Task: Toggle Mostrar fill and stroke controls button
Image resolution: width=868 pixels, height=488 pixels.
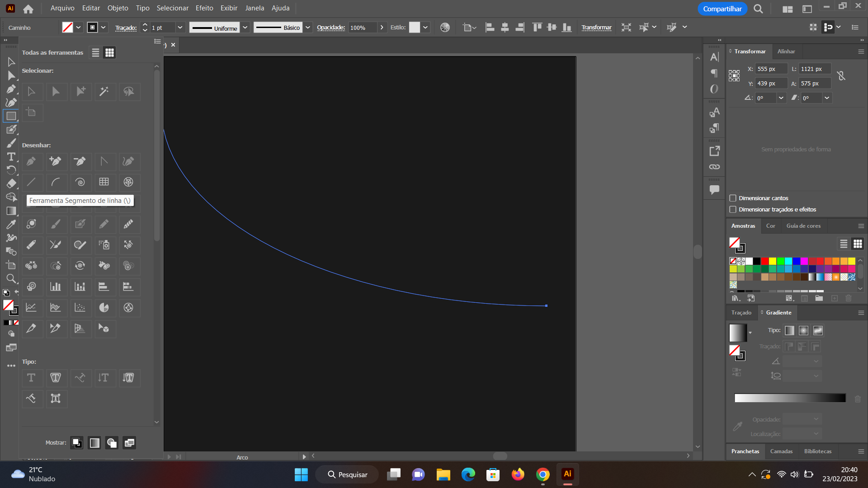Action: (77, 443)
